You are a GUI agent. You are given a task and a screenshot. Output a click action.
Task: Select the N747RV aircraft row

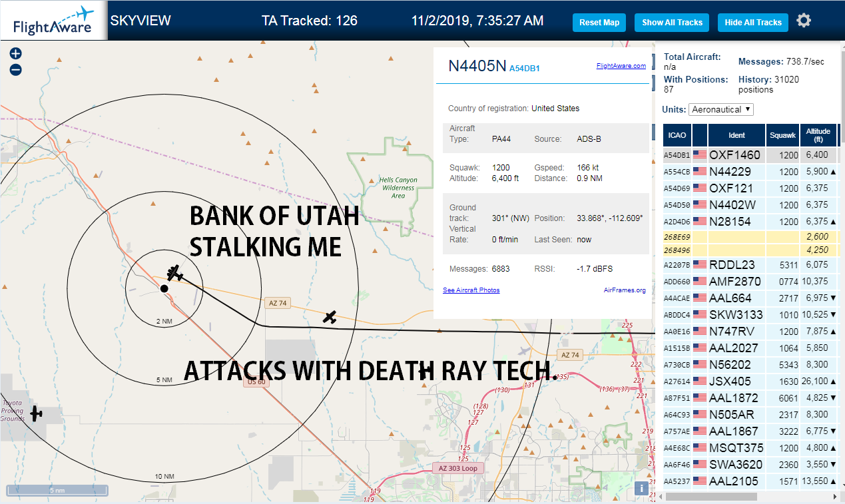(x=750, y=332)
